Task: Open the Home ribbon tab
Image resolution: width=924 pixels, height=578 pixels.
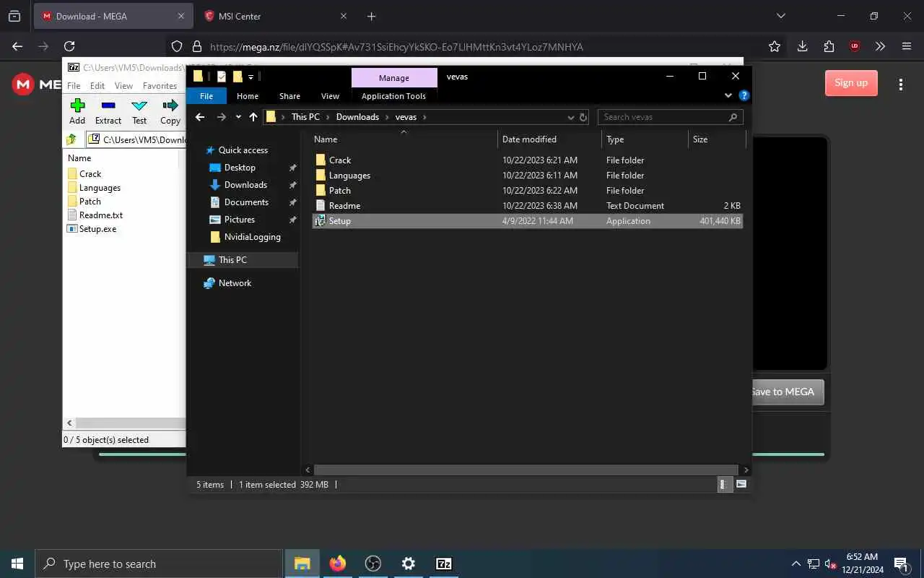Action: [248, 96]
